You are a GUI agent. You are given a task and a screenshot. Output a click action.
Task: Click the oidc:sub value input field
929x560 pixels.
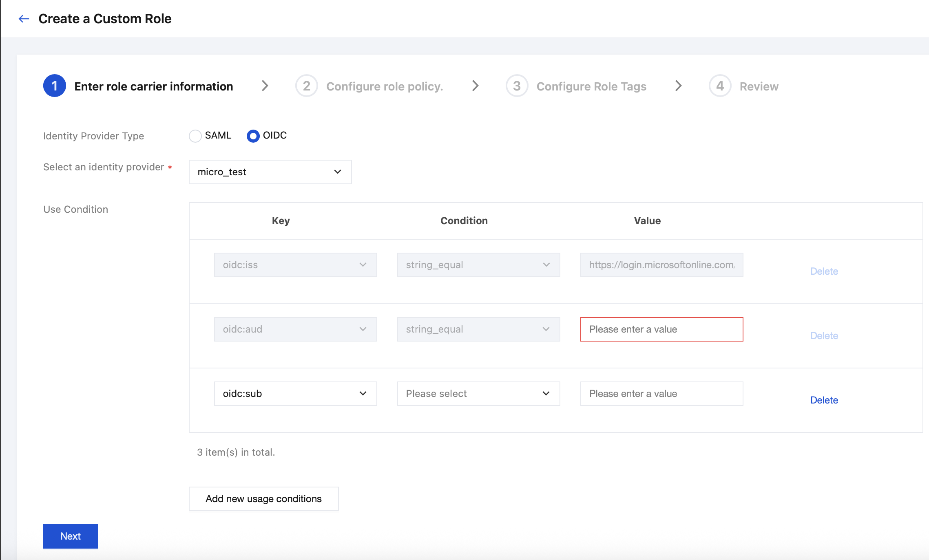click(661, 394)
